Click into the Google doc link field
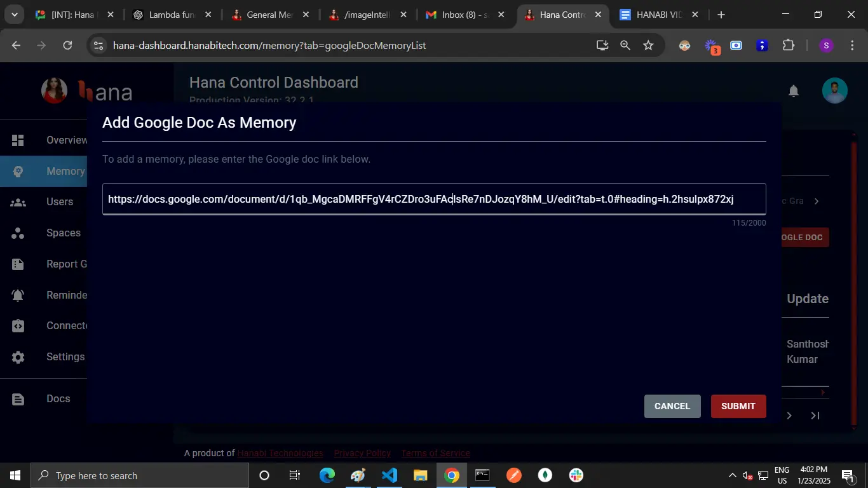This screenshot has width=868, height=488. click(434, 199)
